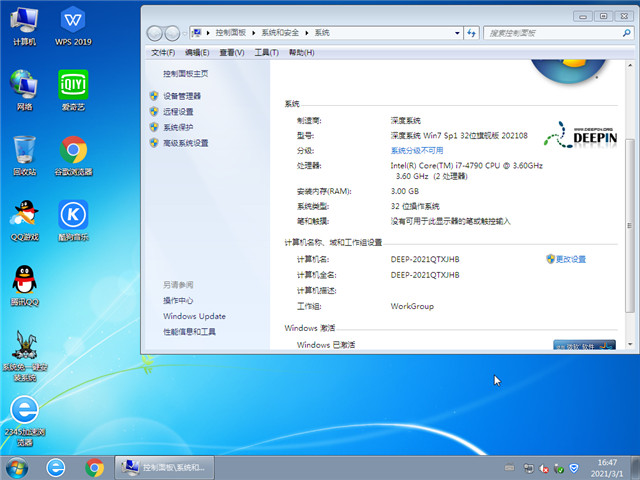
Task: Click the muted volume tray icon
Action: pos(543,468)
